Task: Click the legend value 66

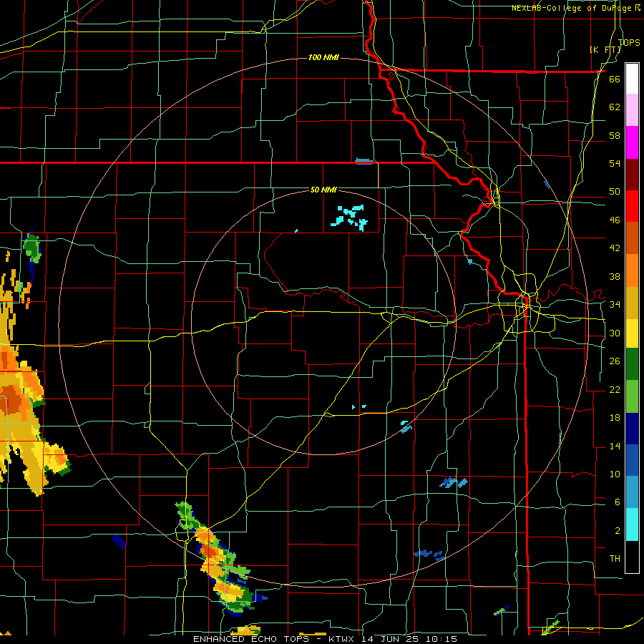Action: (615, 79)
